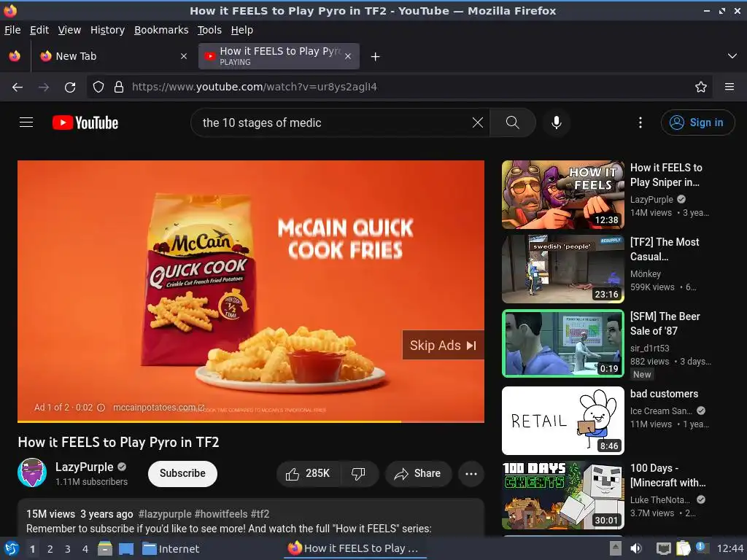Visit mccainpotatoes.com ad link
Screen dimensions: 747x560
[158, 408]
